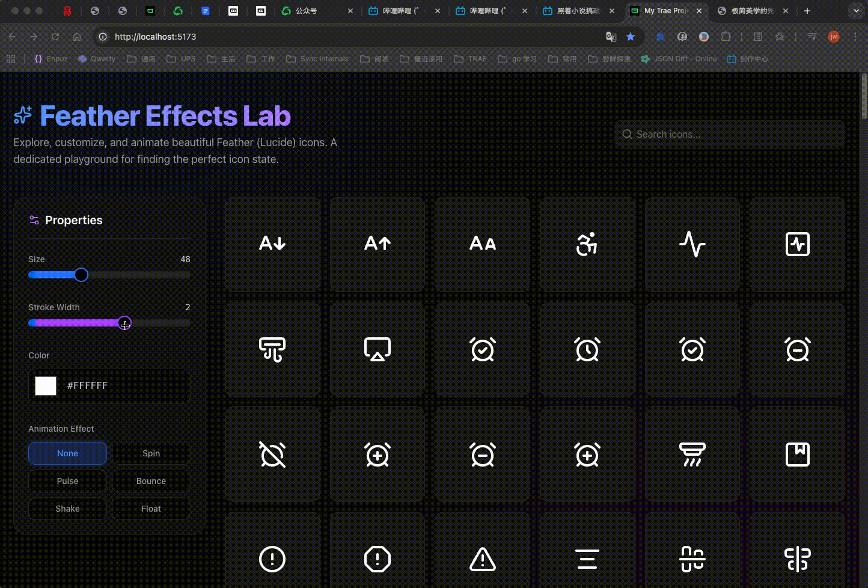Click the alarm clock off icon
Image resolution: width=868 pixels, height=588 pixels.
coord(272,455)
